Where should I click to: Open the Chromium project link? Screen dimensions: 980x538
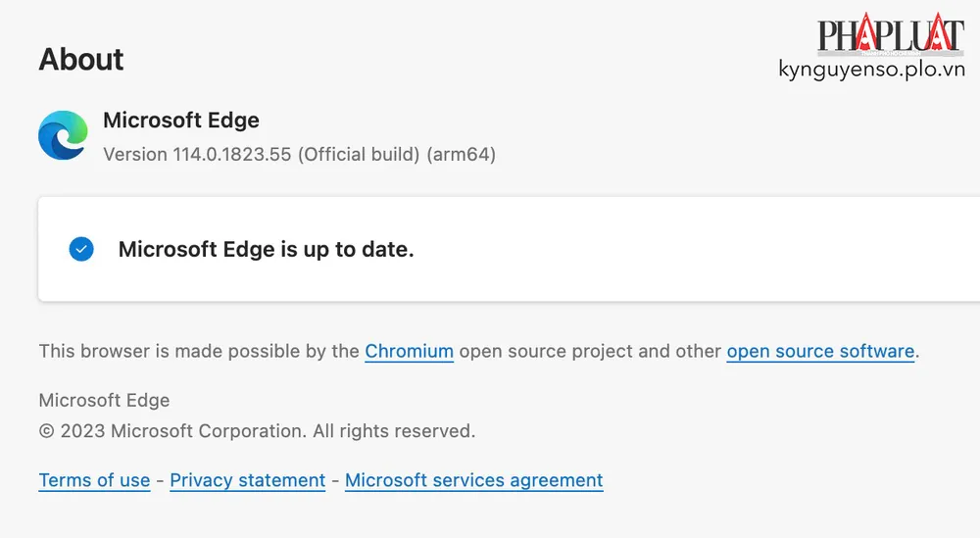[409, 351]
